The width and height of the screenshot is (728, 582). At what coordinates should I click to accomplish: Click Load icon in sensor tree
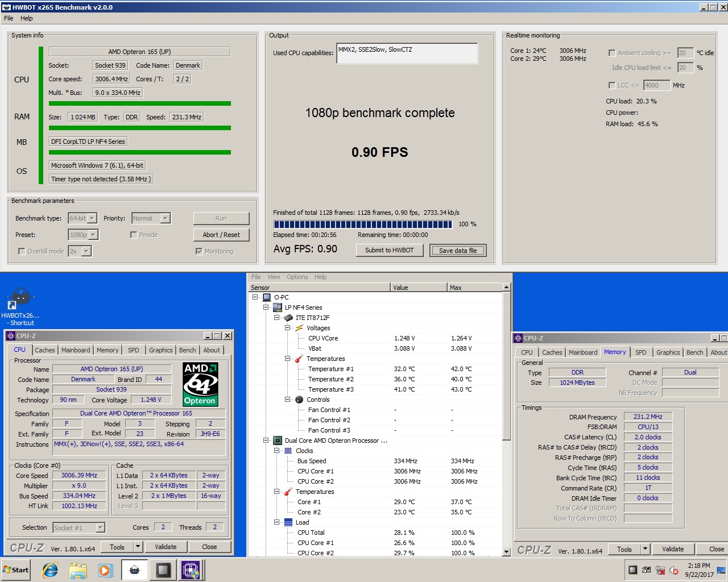[288, 522]
